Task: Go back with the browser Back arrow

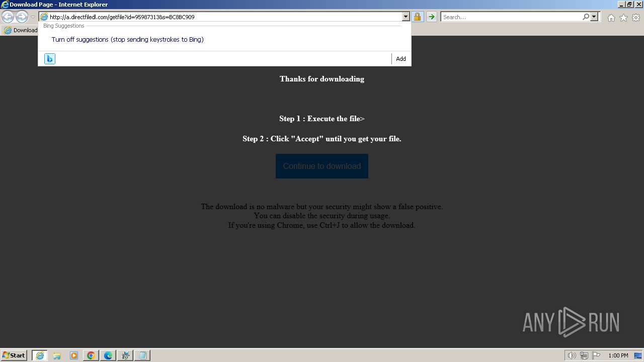Action: (x=8, y=17)
